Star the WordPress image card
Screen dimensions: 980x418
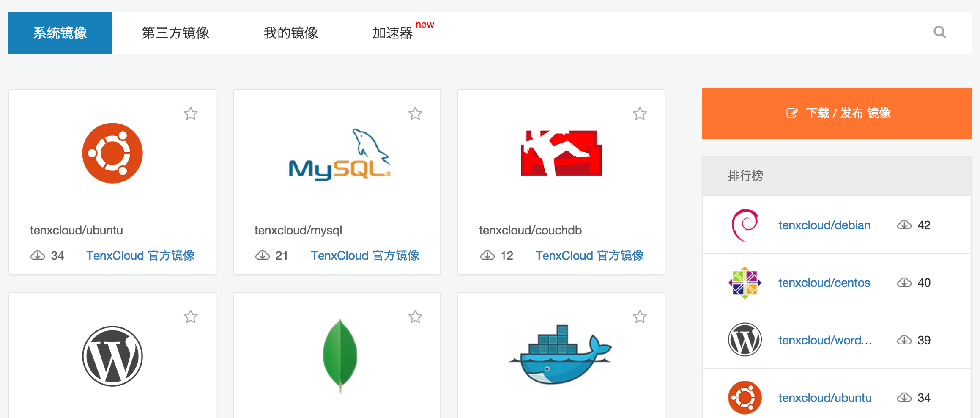click(x=191, y=316)
